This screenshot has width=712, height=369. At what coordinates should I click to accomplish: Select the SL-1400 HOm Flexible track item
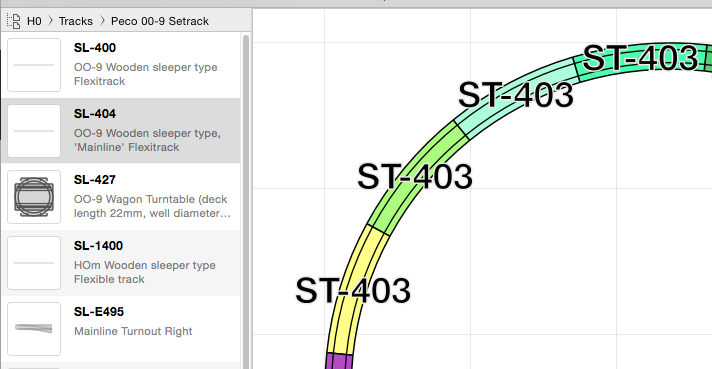pos(121,263)
